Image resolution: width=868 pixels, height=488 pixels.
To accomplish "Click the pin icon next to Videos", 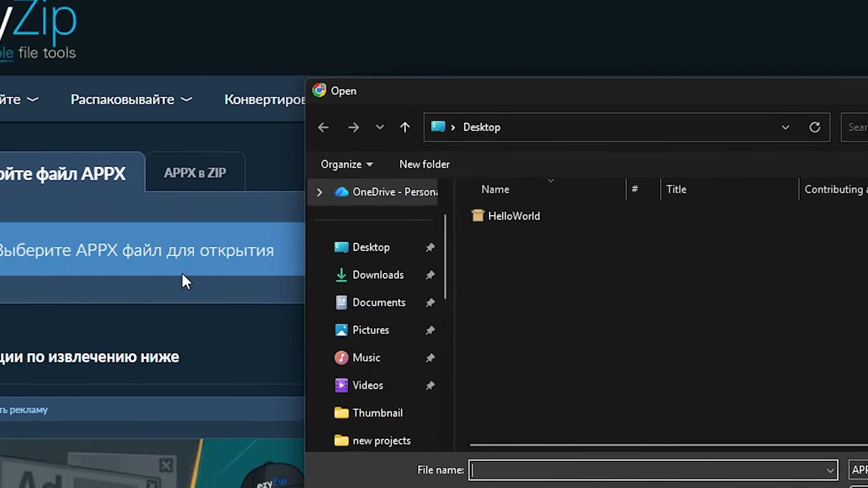I will (x=430, y=385).
